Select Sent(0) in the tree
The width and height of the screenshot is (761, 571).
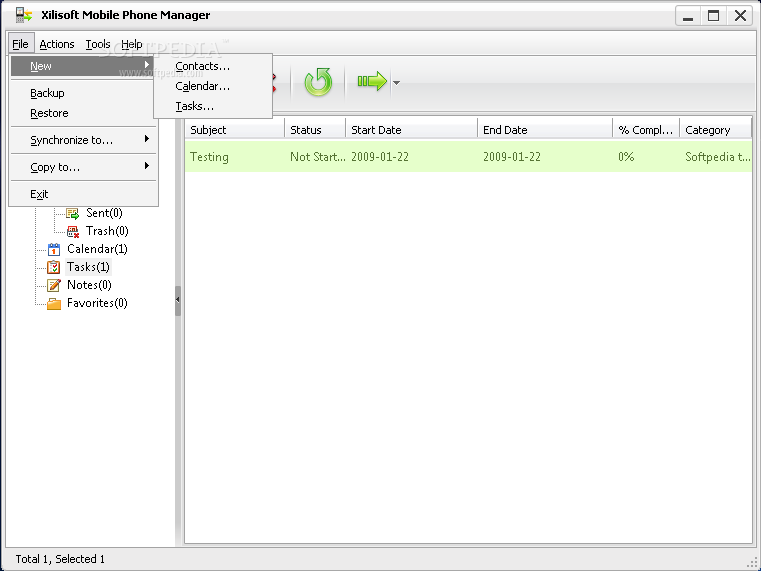click(104, 213)
